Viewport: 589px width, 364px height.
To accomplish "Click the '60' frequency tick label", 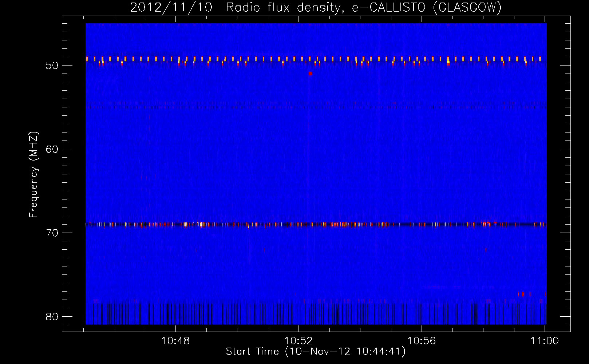I will (x=52, y=149).
